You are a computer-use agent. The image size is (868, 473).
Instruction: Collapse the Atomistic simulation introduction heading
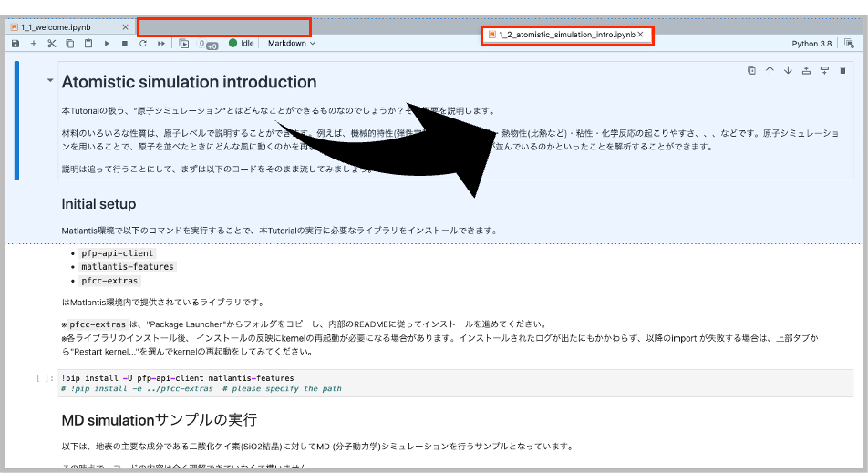coord(50,81)
